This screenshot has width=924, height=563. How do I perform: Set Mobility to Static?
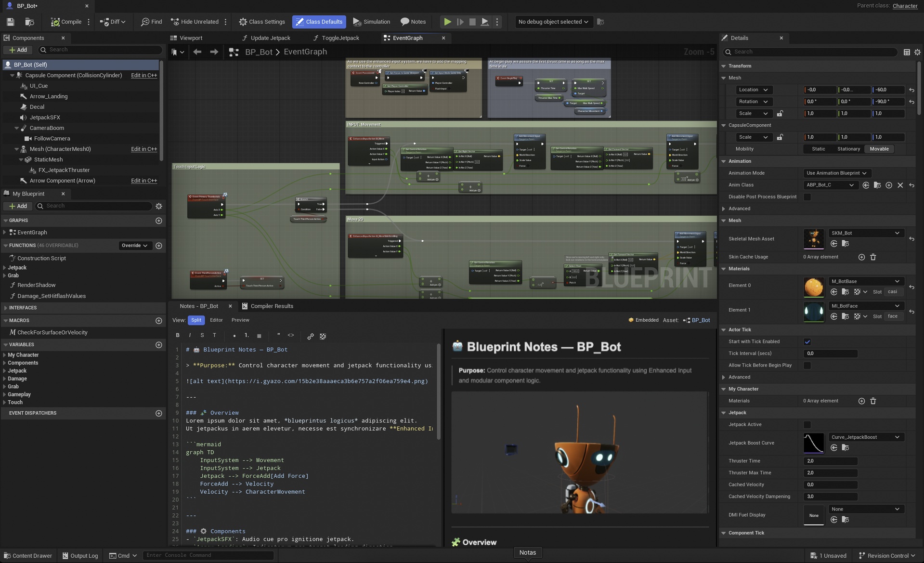818,149
